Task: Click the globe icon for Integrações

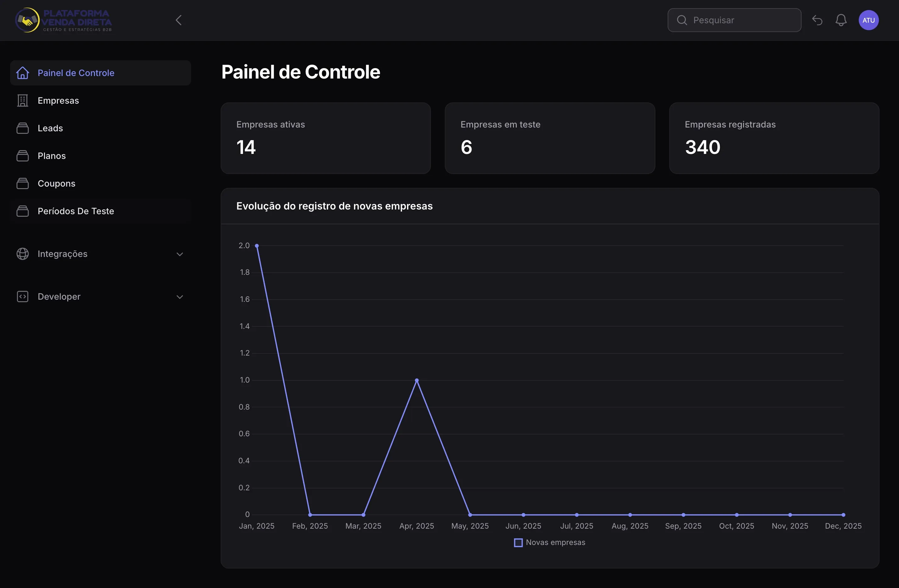Action: 23,253
